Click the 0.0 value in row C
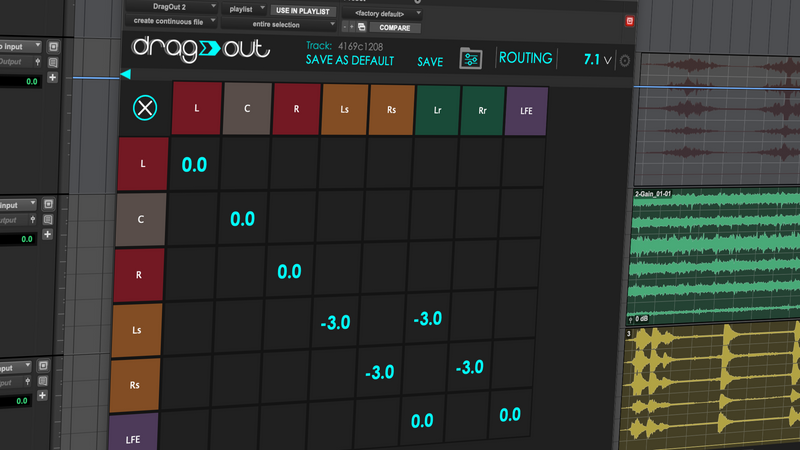Viewport: 800px width, 450px height. click(242, 219)
